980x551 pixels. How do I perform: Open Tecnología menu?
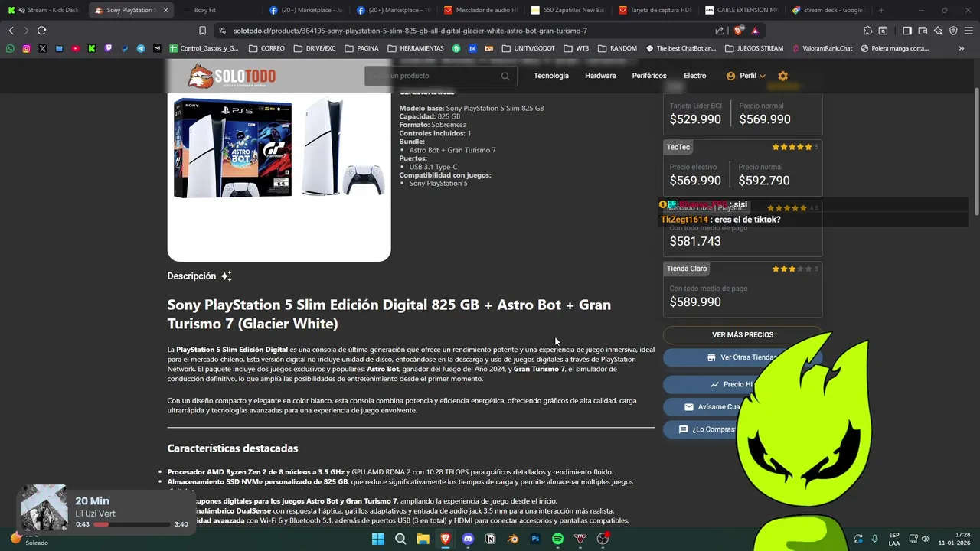point(551,76)
